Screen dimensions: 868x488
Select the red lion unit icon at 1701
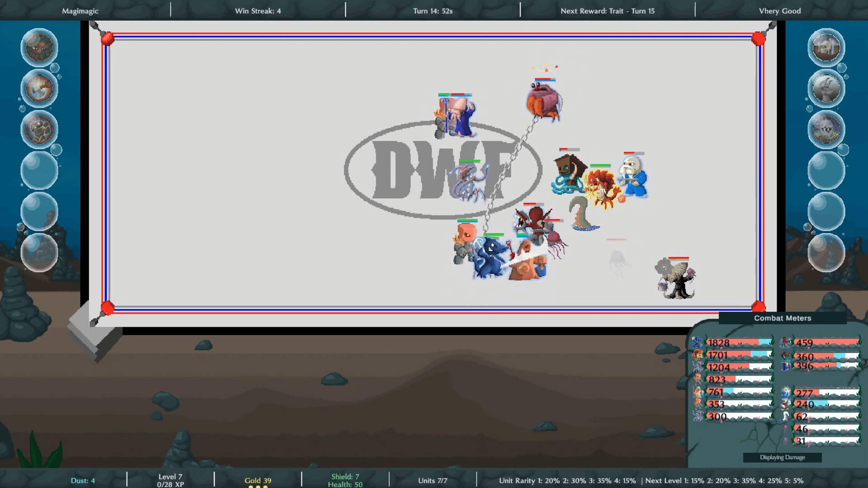pos(698,355)
